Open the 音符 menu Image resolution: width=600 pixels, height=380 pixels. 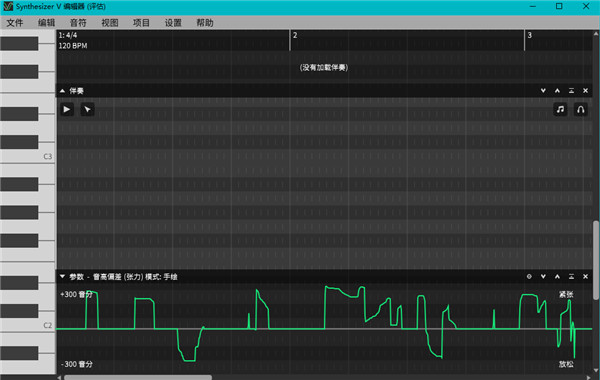pos(78,23)
